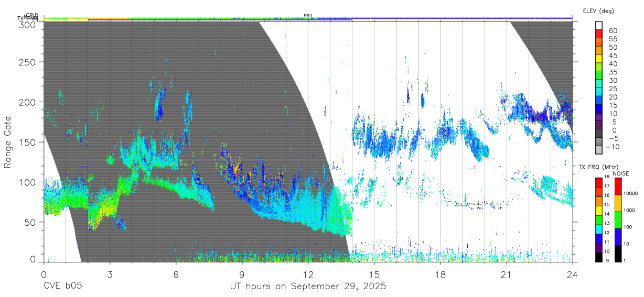
Task: Click the '200' tick on Range Gate axis
Action: (28, 102)
